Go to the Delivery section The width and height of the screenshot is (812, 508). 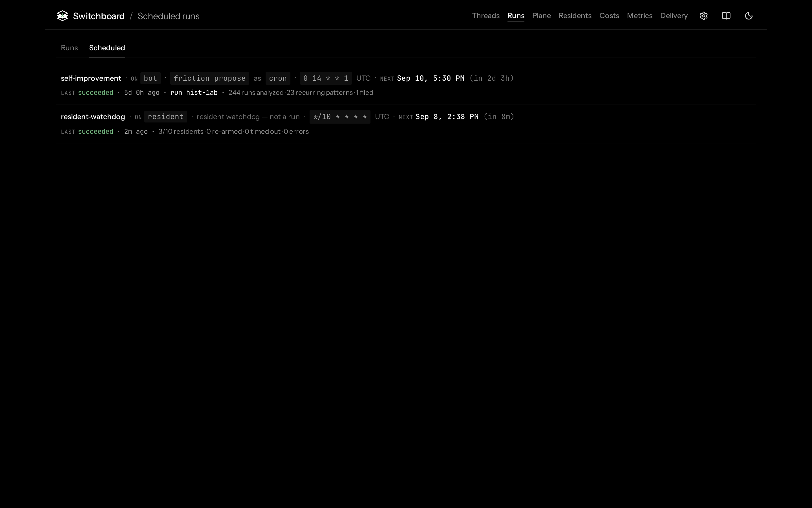click(x=674, y=16)
